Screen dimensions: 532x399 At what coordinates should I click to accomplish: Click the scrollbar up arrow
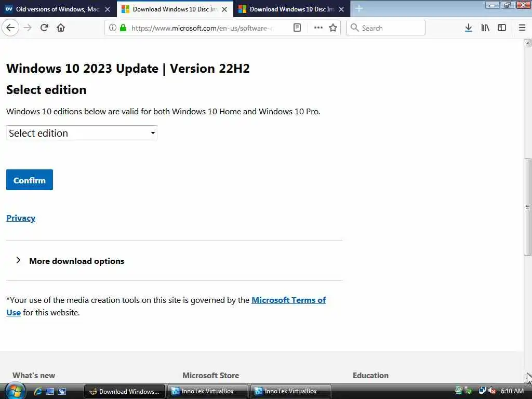pos(527,43)
